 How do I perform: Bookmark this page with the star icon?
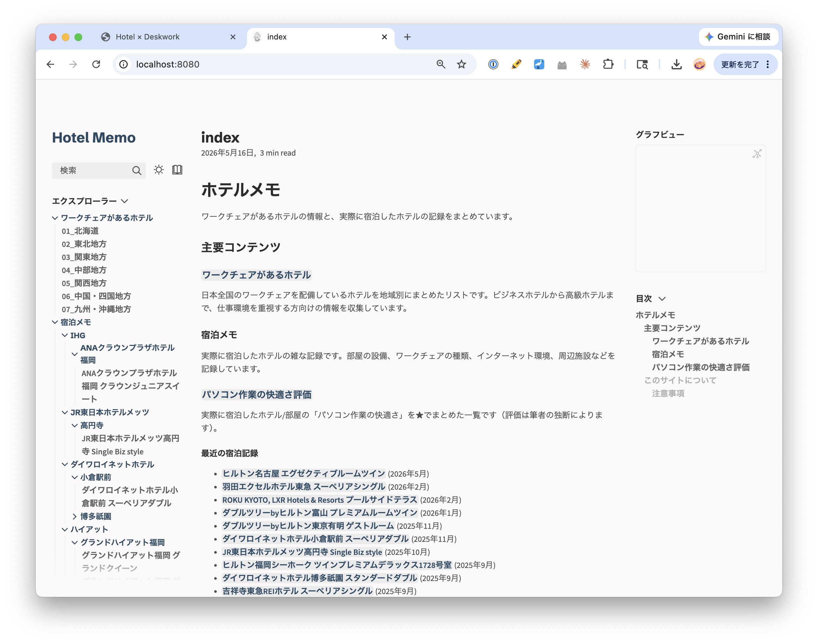tap(462, 65)
